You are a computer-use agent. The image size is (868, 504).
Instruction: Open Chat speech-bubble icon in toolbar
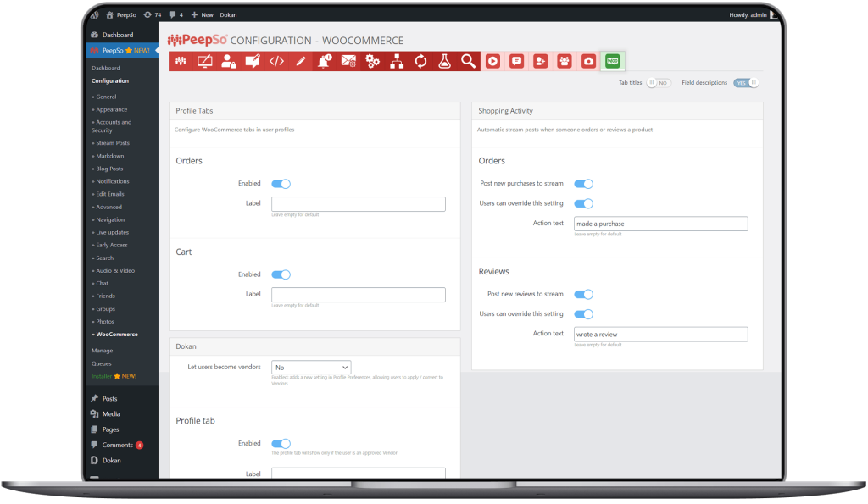516,61
